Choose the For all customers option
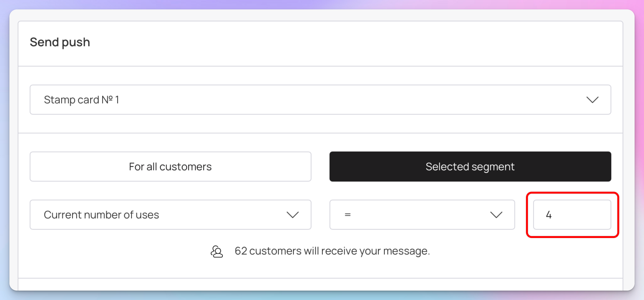 tap(170, 167)
